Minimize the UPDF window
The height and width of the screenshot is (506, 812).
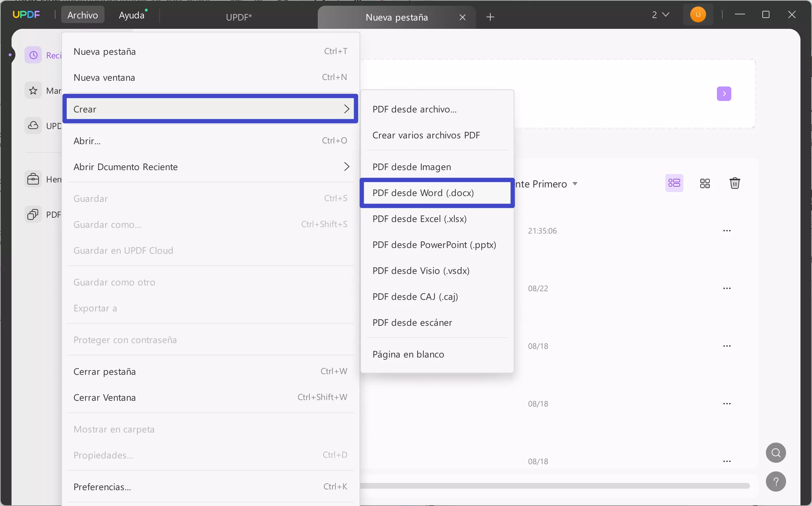(740, 14)
